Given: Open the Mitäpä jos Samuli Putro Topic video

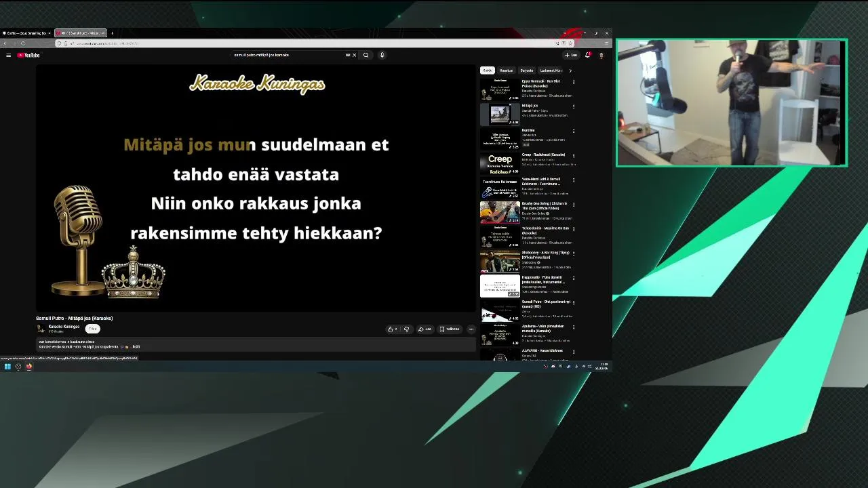Looking at the screenshot, I should point(500,115).
